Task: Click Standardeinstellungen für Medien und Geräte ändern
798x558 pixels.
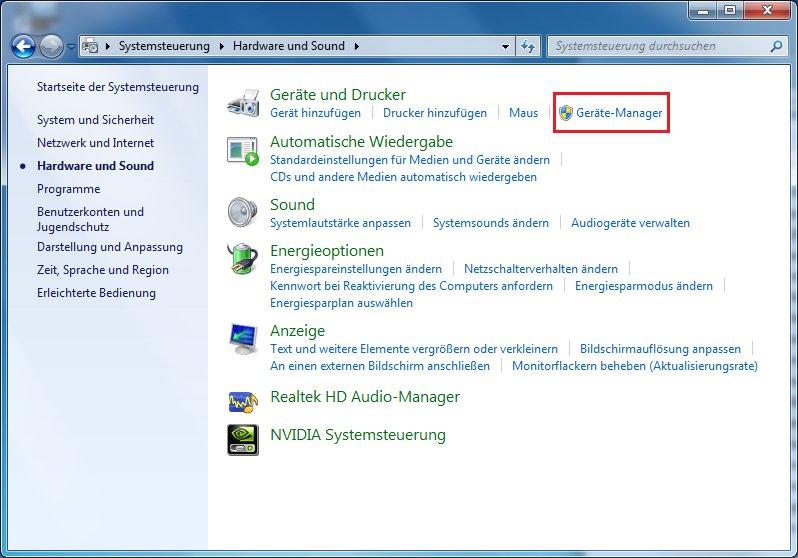Action: coord(410,160)
